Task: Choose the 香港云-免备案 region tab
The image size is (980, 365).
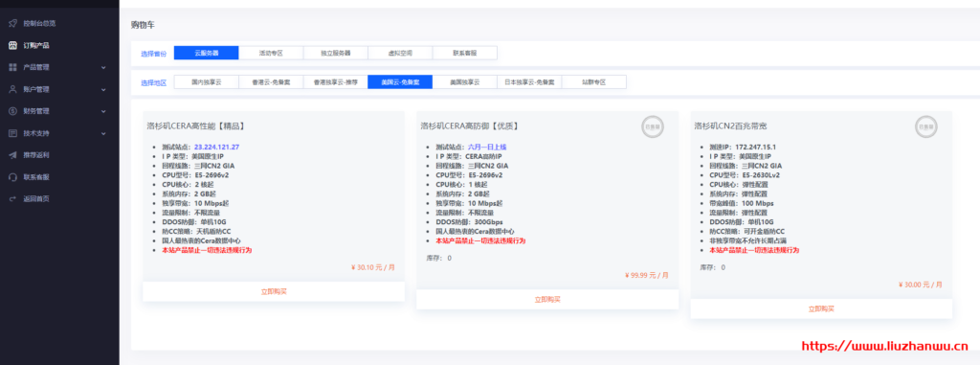Action: 271,82
